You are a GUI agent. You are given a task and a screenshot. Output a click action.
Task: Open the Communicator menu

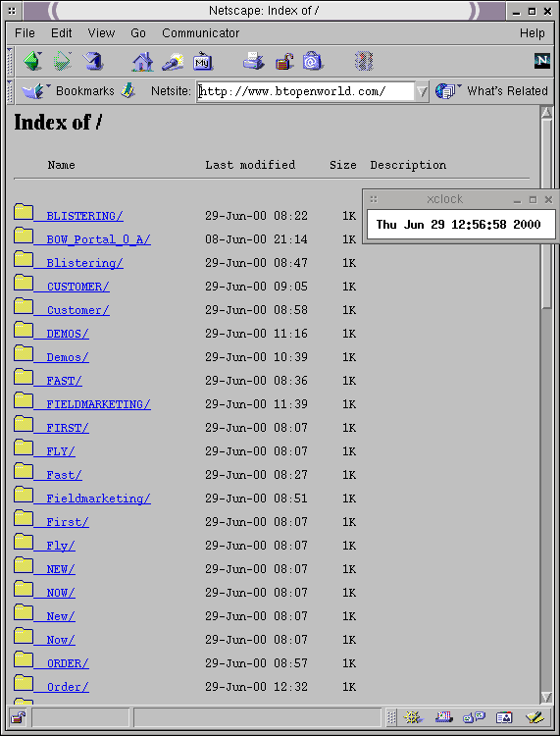pos(201,32)
